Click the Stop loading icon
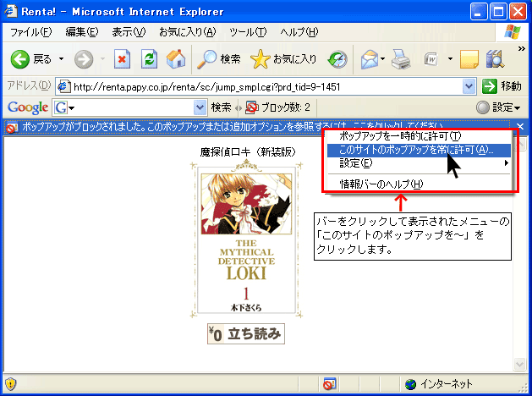 (x=122, y=59)
